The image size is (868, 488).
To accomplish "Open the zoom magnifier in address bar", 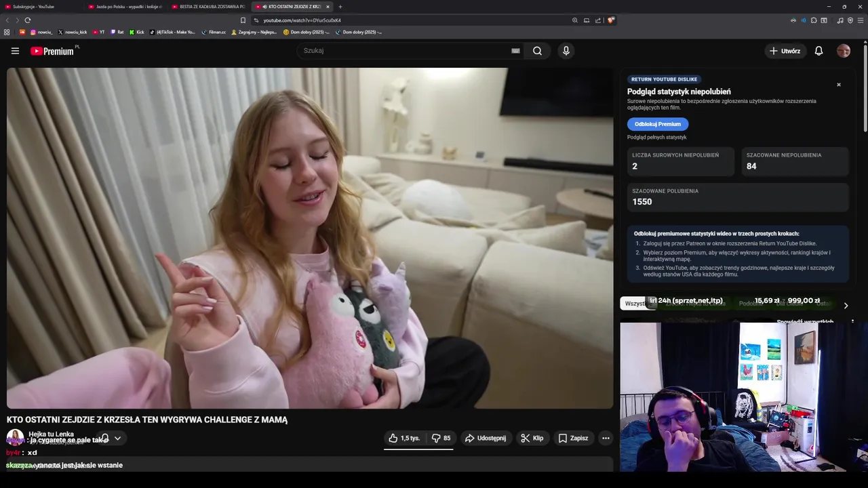I will click(575, 20).
